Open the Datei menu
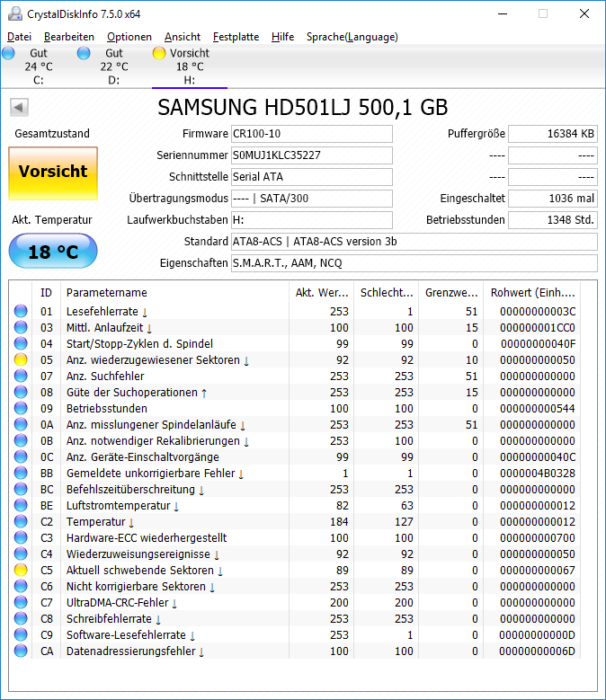The width and height of the screenshot is (606, 700). 19,37
